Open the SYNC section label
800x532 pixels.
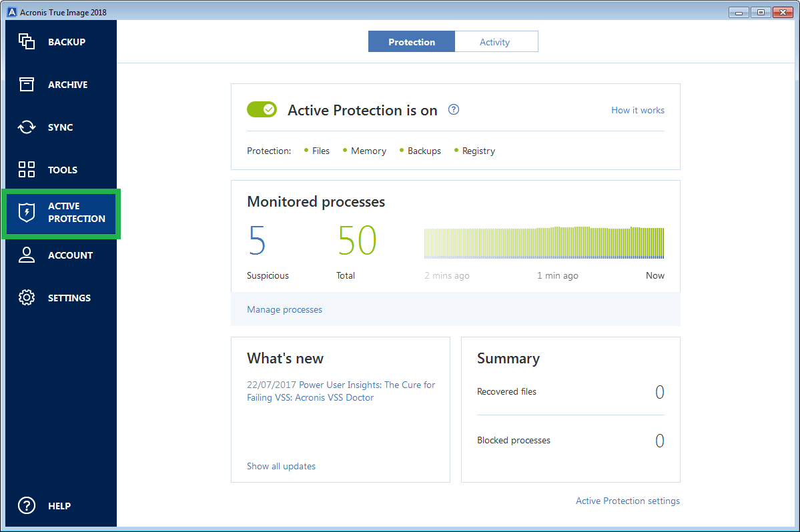click(60, 127)
